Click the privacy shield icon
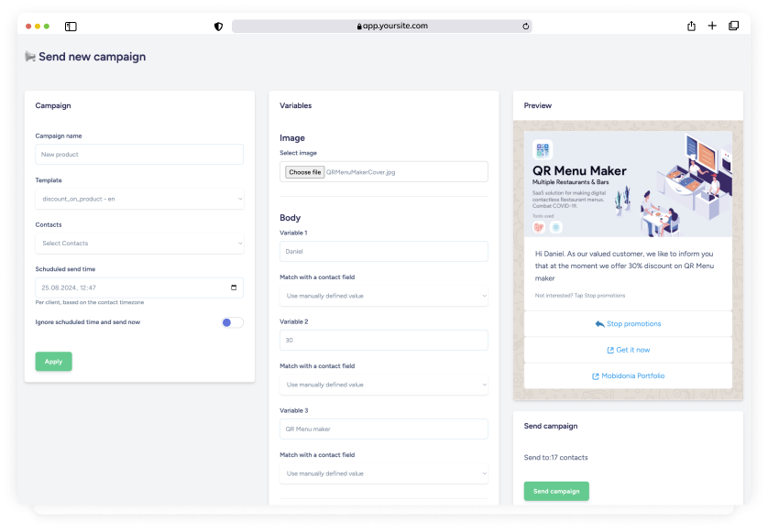This screenshot has width=768, height=532. [218, 27]
